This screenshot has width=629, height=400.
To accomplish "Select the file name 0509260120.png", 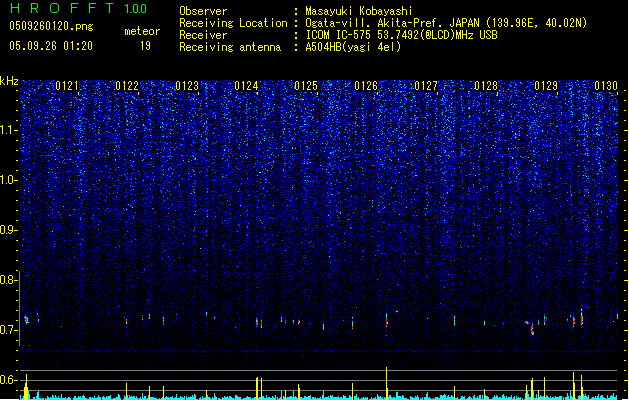I will (x=51, y=26).
